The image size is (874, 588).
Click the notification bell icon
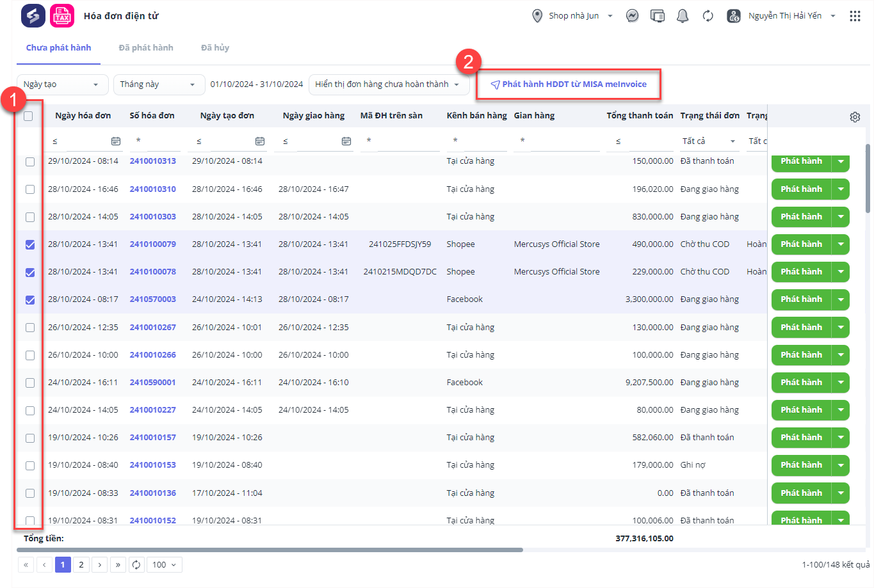[683, 16]
